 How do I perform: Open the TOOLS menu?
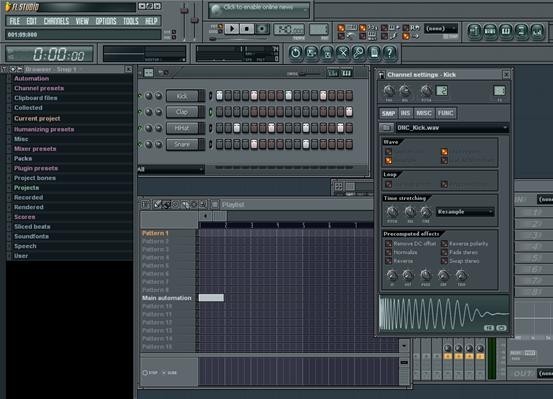(131, 21)
